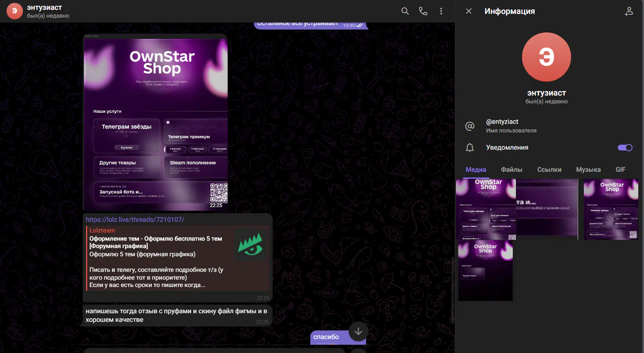Open the GIF tab
Image resolution: width=644 pixels, height=353 pixels.
point(620,170)
